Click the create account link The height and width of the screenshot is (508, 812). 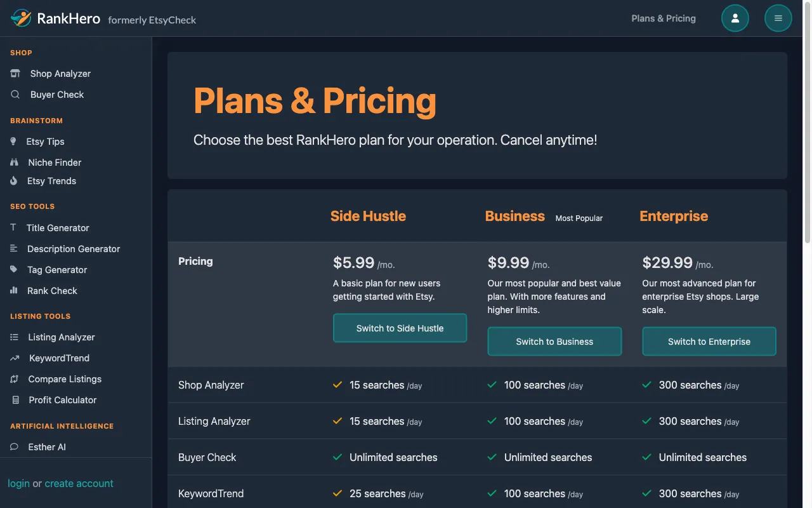point(79,483)
